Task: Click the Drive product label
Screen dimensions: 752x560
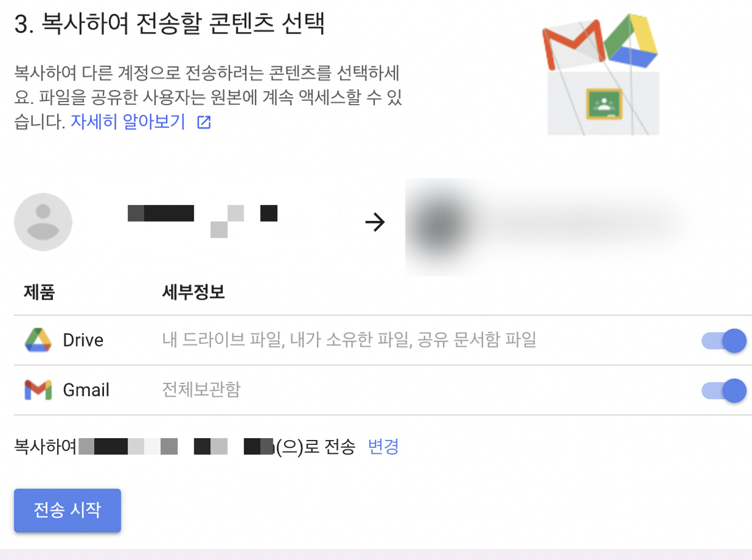Action: pos(83,340)
